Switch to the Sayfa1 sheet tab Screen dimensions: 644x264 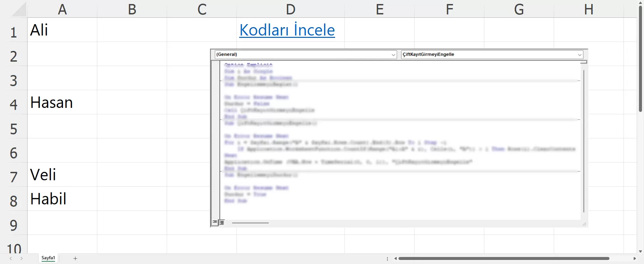point(48,258)
